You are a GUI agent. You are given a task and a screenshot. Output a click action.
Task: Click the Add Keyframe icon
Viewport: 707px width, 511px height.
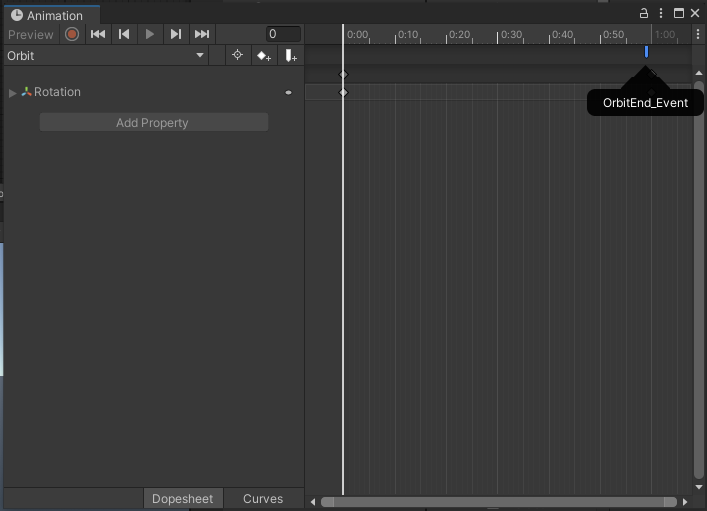[x=264, y=55]
